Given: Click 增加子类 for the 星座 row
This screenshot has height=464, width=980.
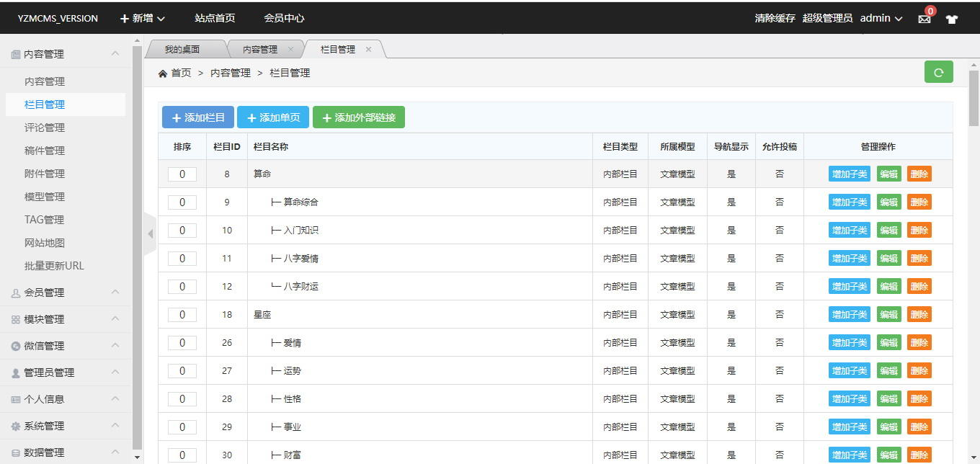Looking at the screenshot, I should 850,314.
